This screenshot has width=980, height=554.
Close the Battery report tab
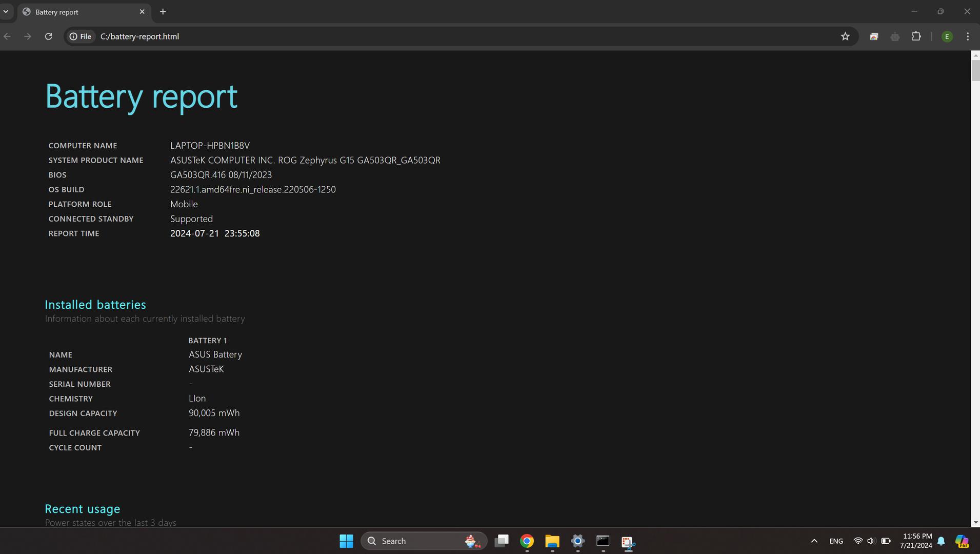point(142,12)
